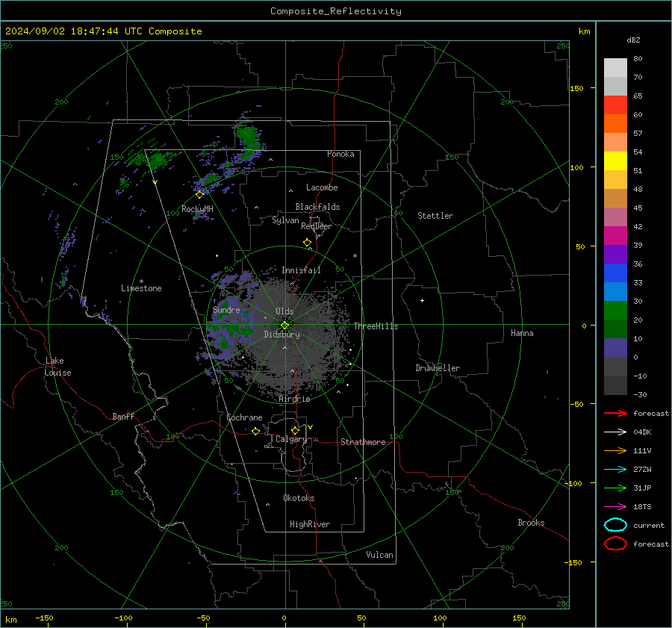Screen dimensions: 672x628
Task: Click the Blackfalds label
Action: (x=317, y=207)
